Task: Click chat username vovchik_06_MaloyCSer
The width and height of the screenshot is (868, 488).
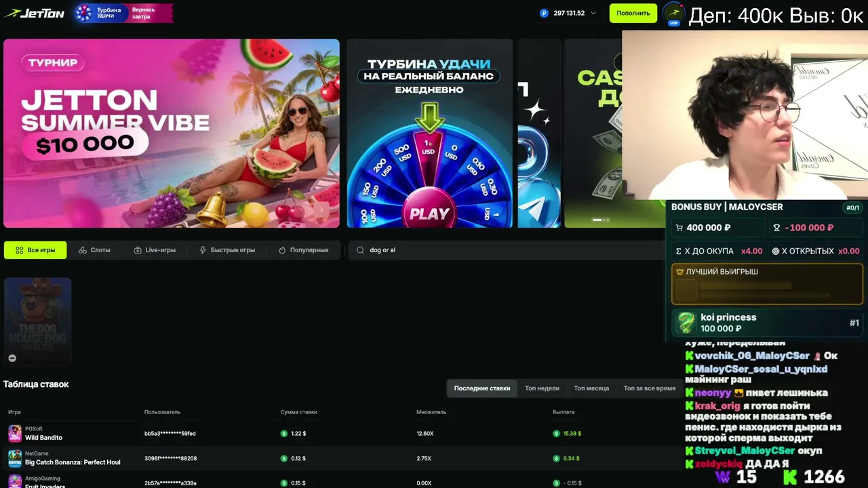Action: (x=752, y=356)
